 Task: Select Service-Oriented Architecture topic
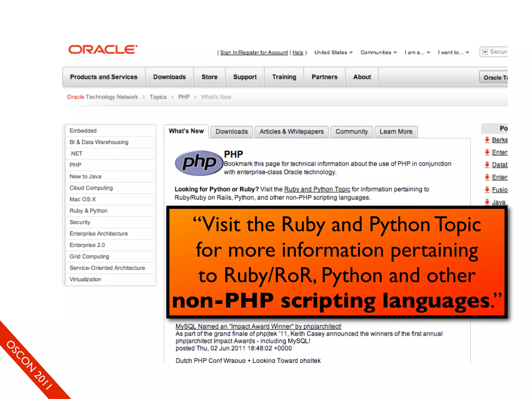pyautogui.click(x=110, y=268)
